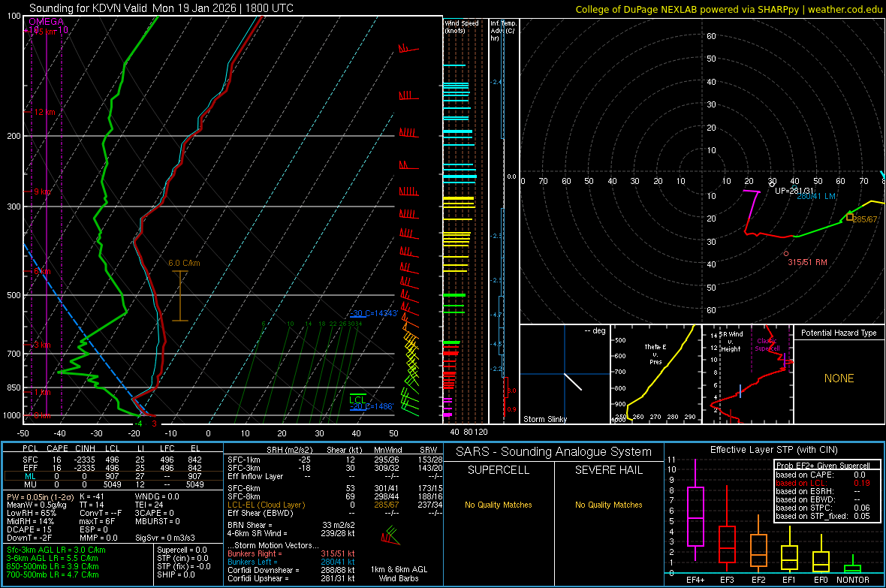886x588 pixels.
Task: Click the LowRH = 65% value
Action: pos(31,514)
